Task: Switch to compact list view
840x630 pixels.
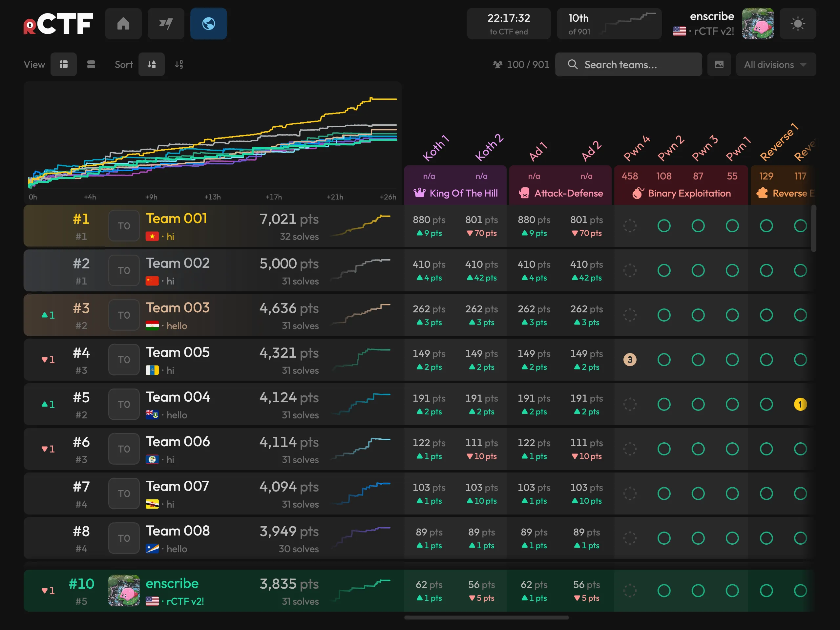Action: click(x=91, y=65)
